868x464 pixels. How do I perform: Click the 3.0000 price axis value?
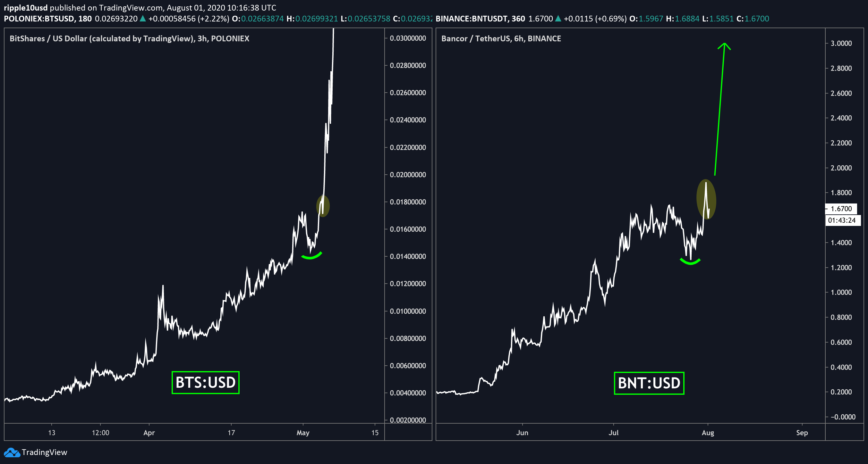click(x=841, y=43)
